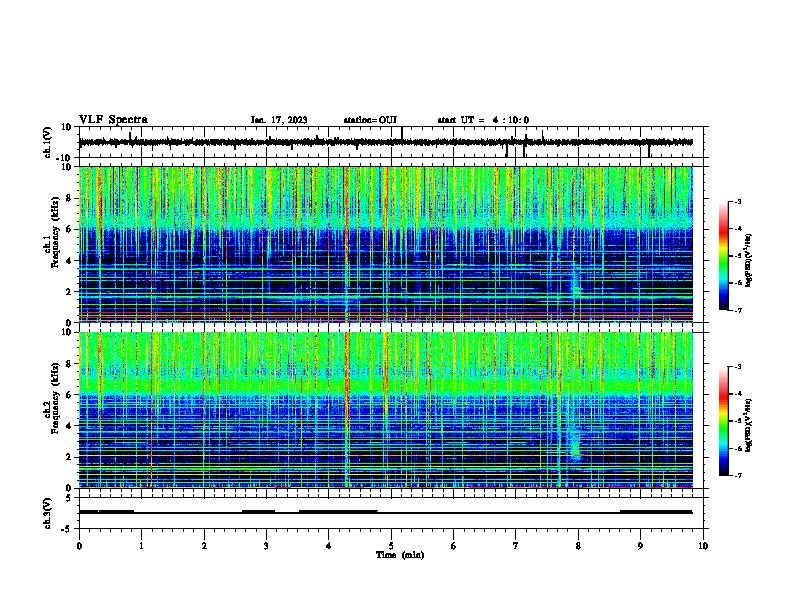
Task: Click time axis tick label "7"
Action: click(x=516, y=546)
